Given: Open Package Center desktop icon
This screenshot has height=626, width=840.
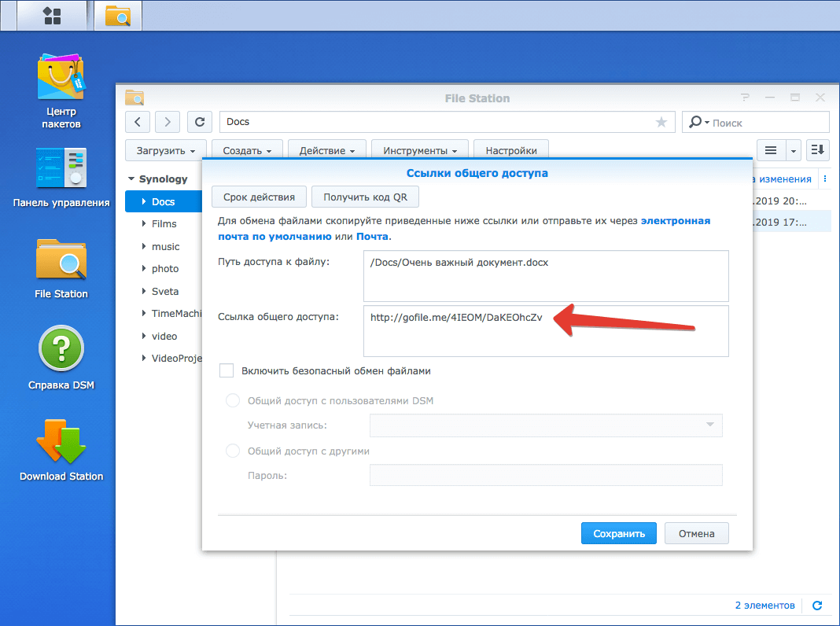Looking at the screenshot, I should pos(61,79).
